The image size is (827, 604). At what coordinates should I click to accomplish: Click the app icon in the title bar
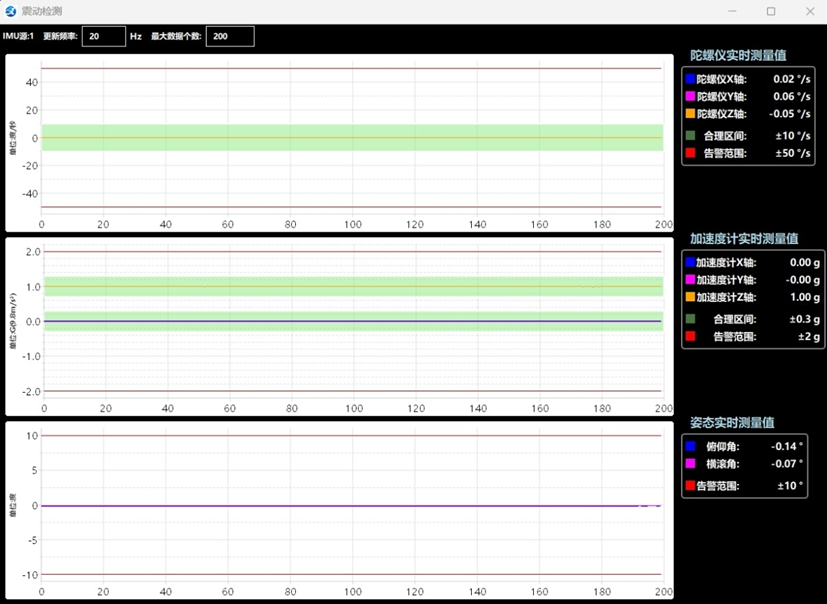[x=11, y=11]
